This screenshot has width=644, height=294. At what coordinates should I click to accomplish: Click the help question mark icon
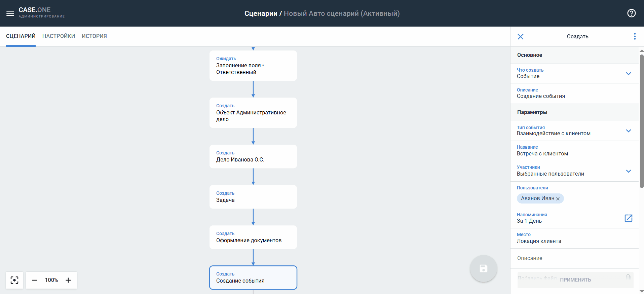[631, 13]
